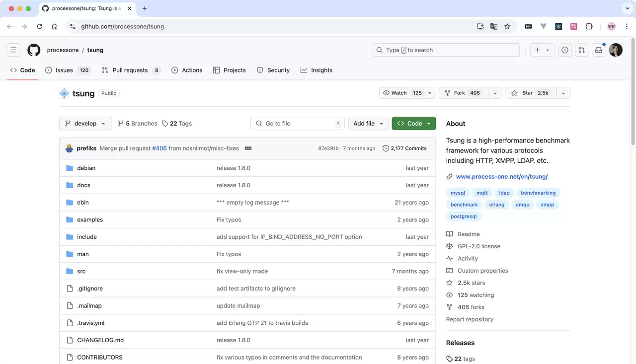Viewport: 636px width, 364px height.
Task: Open the notifications inbox icon
Action: point(599,50)
